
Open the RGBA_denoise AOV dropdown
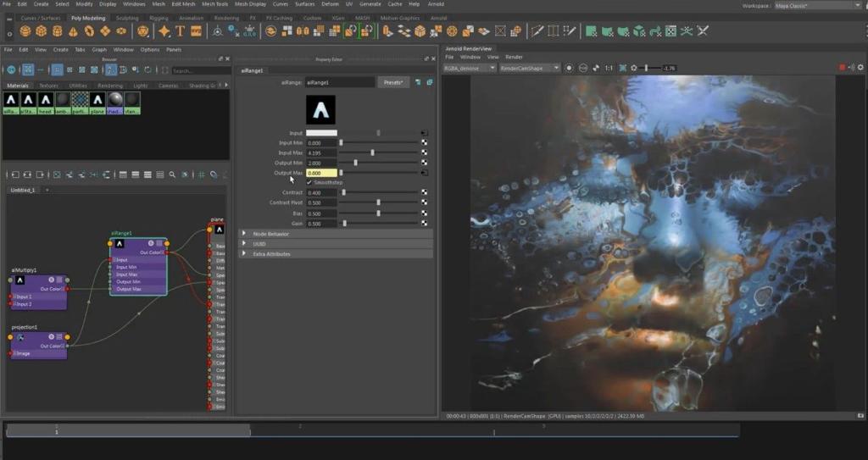(470, 68)
